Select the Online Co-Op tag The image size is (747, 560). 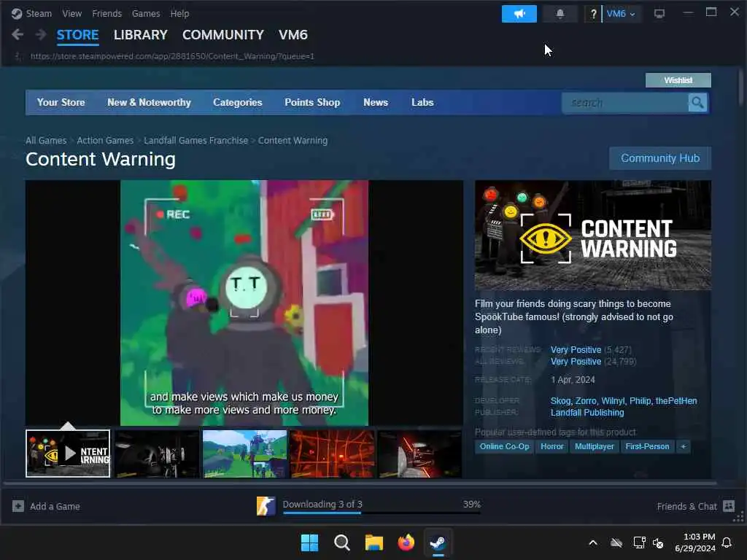click(505, 447)
